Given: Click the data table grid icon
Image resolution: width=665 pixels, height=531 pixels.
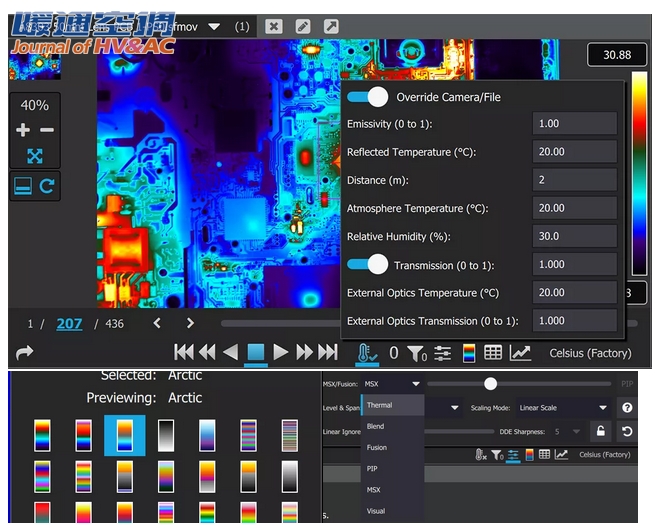Looking at the screenshot, I should click(493, 353).
